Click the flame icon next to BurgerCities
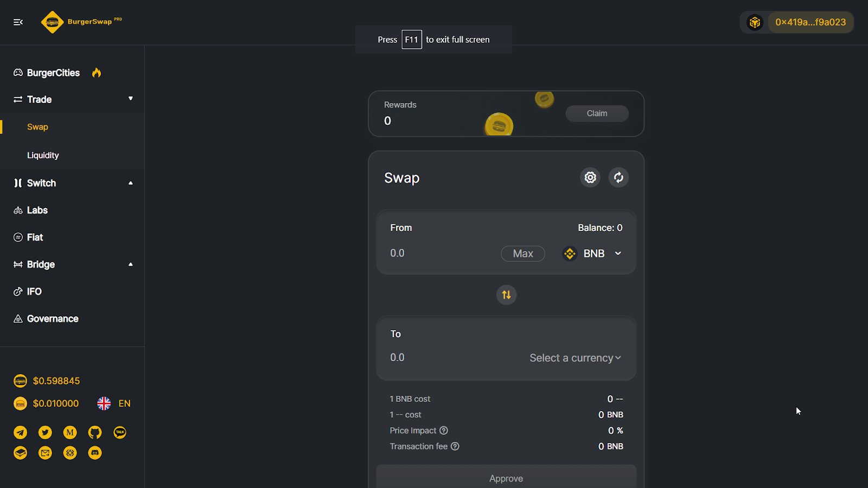This screenshot has width=868, height=488. pos(97,73)
